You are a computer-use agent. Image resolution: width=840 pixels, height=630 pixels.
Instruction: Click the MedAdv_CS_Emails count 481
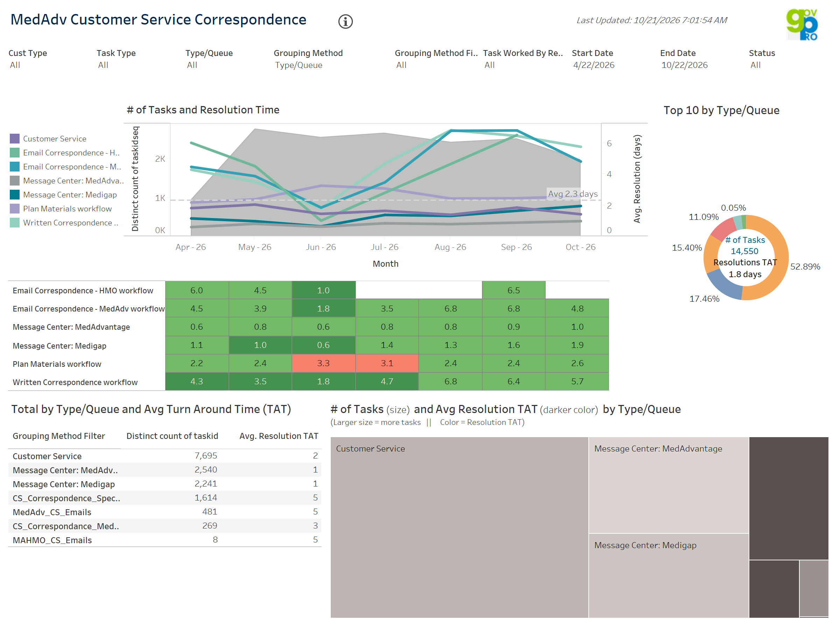[210, 512]
